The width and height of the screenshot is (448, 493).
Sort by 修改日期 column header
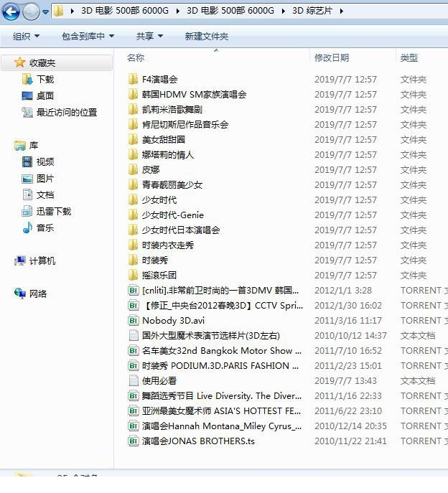(332, 58)
